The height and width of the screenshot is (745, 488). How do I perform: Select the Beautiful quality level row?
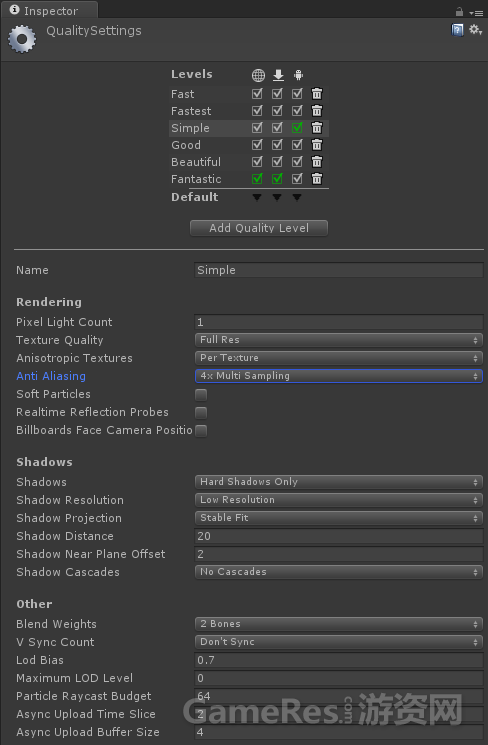click(249, 162)
